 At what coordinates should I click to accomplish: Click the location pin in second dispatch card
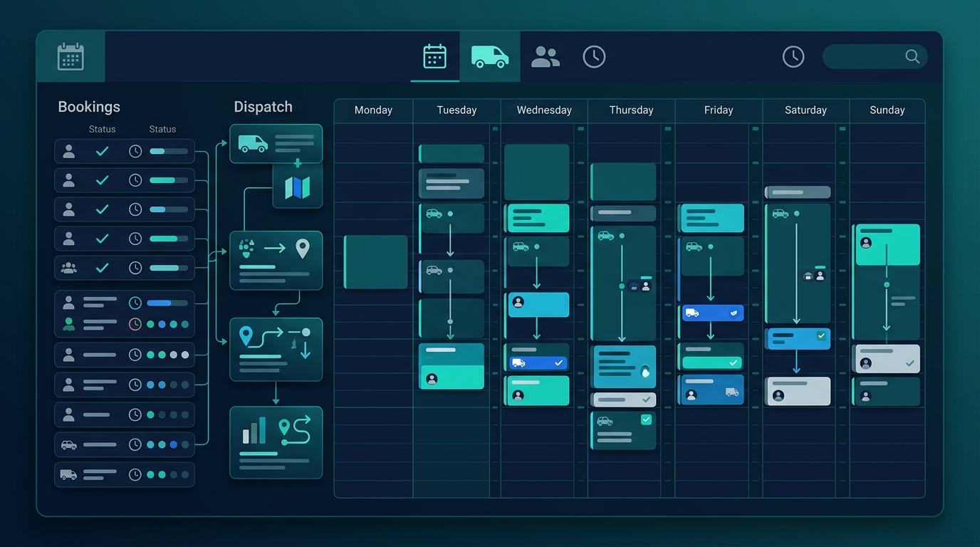303,249
